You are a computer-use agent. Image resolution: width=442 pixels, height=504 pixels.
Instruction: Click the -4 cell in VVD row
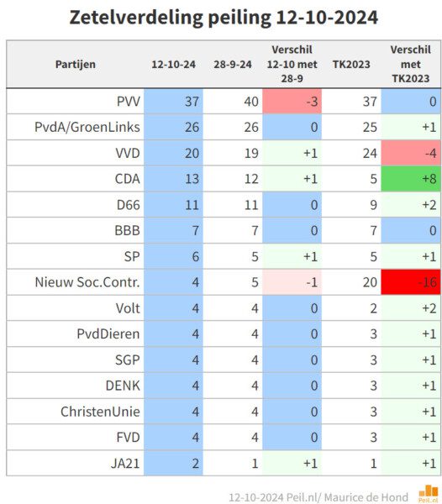tap(411, 153)
